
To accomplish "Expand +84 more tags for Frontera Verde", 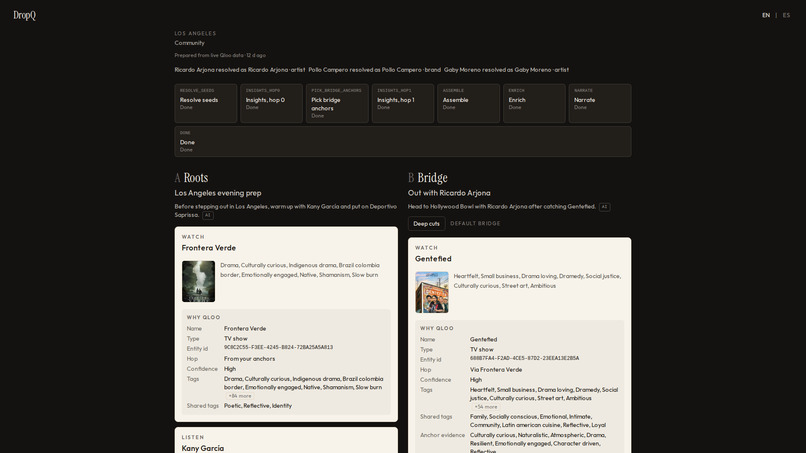I will (240, 396).
